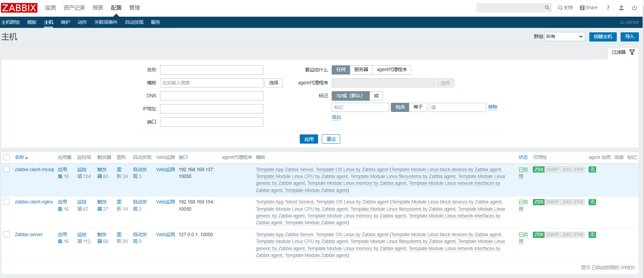644x278 pixels.
Task: Click IPMI badge for Zabbix server
Action: pyautogui.click(x=579, y=234)
